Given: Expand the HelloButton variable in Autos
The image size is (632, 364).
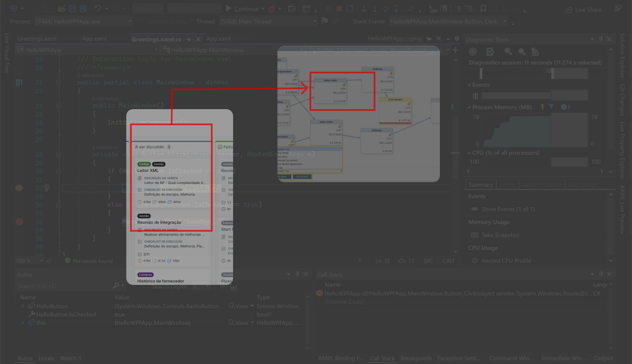Looking at the screenshot, I should [23, 306].
